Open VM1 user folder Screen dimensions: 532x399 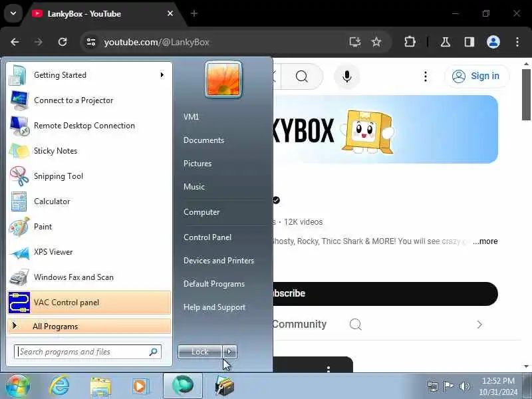[191, 117]
